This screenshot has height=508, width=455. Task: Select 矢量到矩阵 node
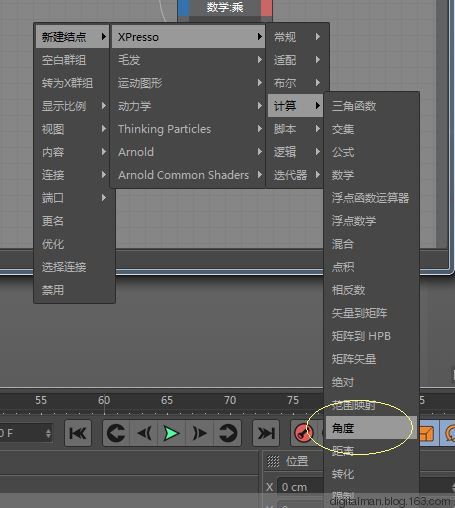pyautogui.click(x=371, y=313)
